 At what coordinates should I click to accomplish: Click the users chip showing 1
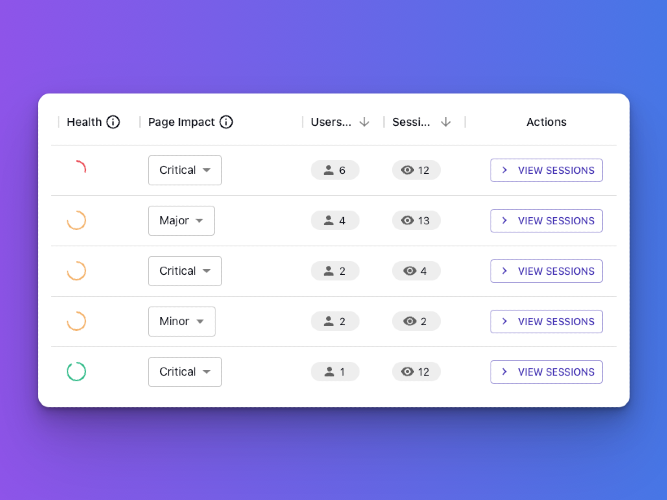click(335, 372)
